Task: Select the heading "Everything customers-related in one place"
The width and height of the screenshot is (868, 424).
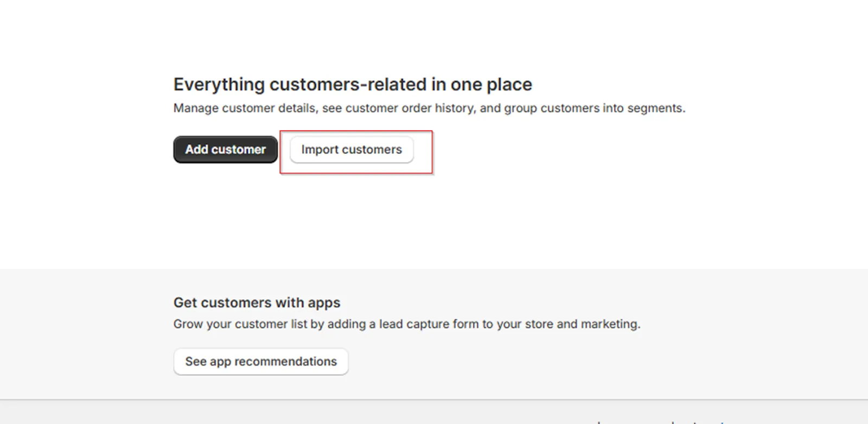Action: tap(353, 85)
